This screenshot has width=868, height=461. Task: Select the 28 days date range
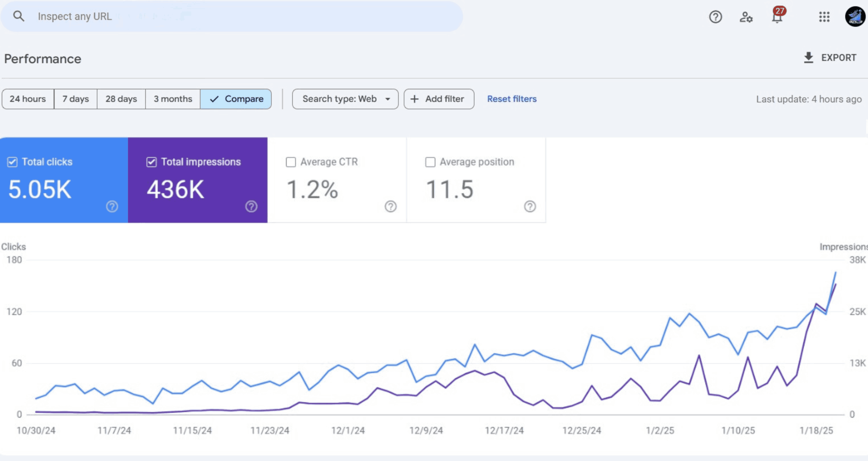coord(121,99)
